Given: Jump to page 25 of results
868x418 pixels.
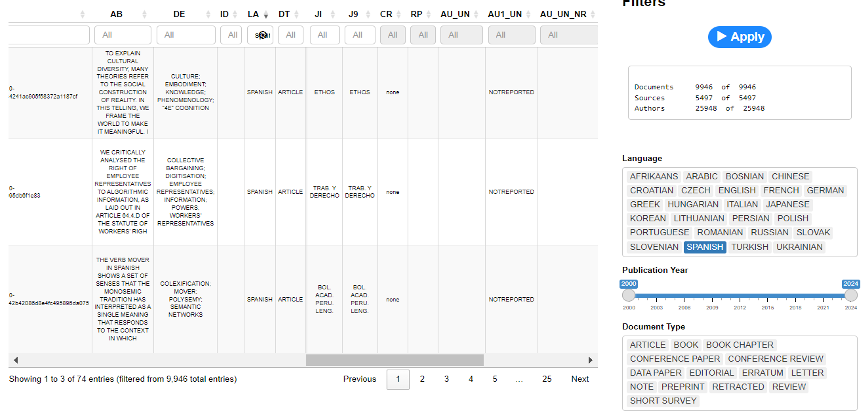Looking at the screenshot, I should pos(547,379).
